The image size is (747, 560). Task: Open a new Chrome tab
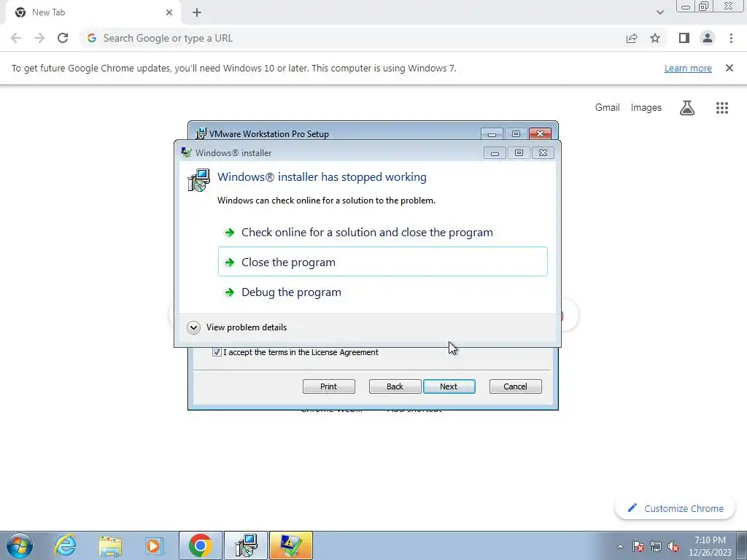pyautogui.click(x=197, y=12)
